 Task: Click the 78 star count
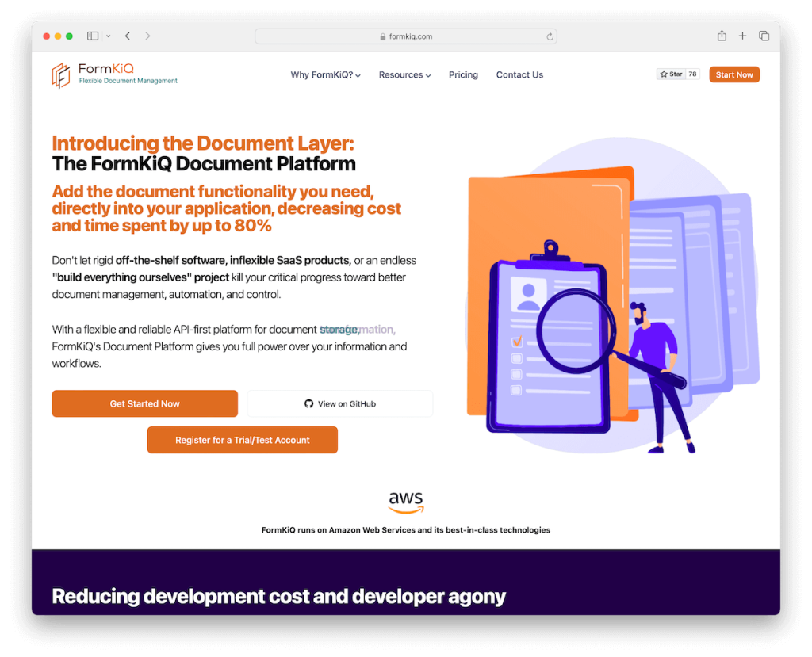click(692, 74)
